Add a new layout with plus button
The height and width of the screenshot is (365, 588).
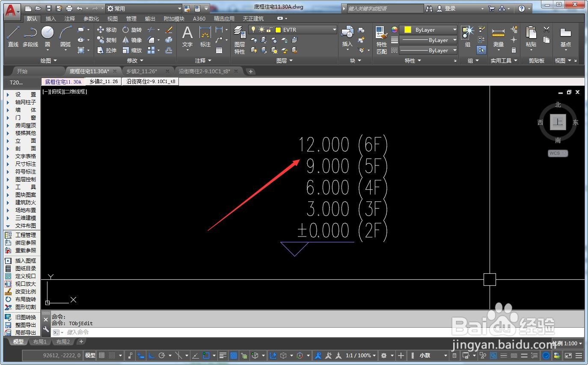pyautogui.click(x=81, y=341)
